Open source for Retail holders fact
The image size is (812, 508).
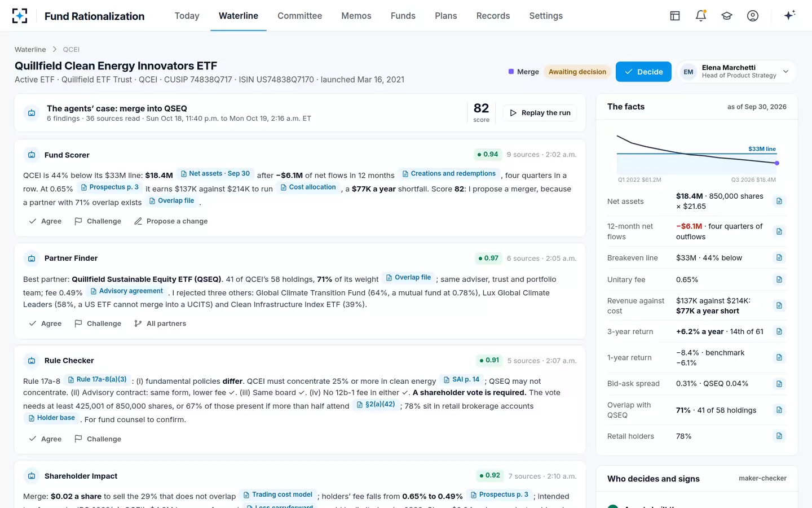[x=779, y=436]
